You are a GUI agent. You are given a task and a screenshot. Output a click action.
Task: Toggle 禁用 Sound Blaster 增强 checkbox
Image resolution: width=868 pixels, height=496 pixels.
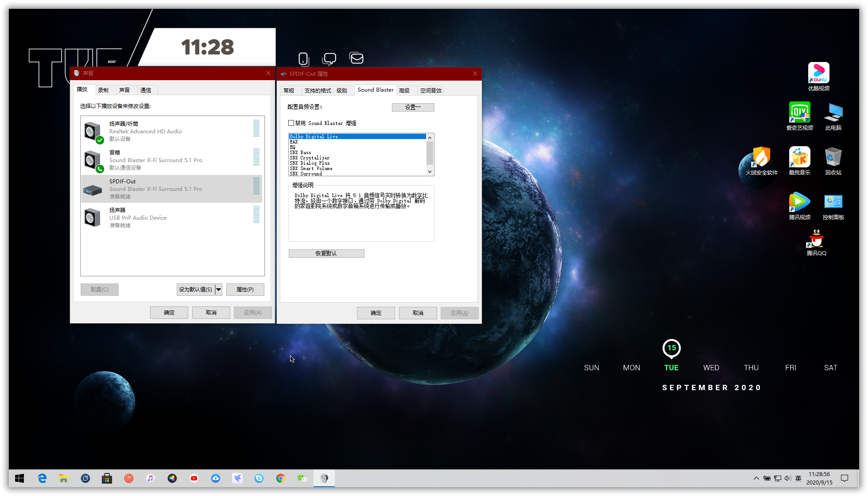291,123
